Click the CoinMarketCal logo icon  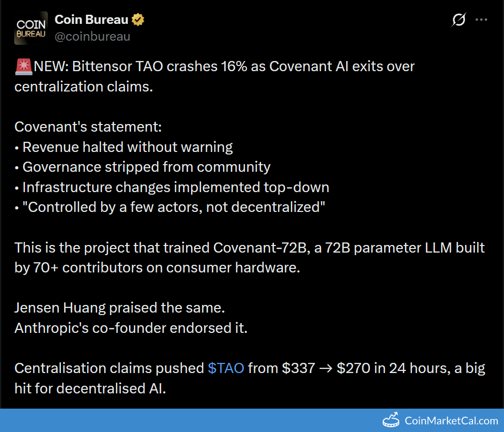(391, 420)
